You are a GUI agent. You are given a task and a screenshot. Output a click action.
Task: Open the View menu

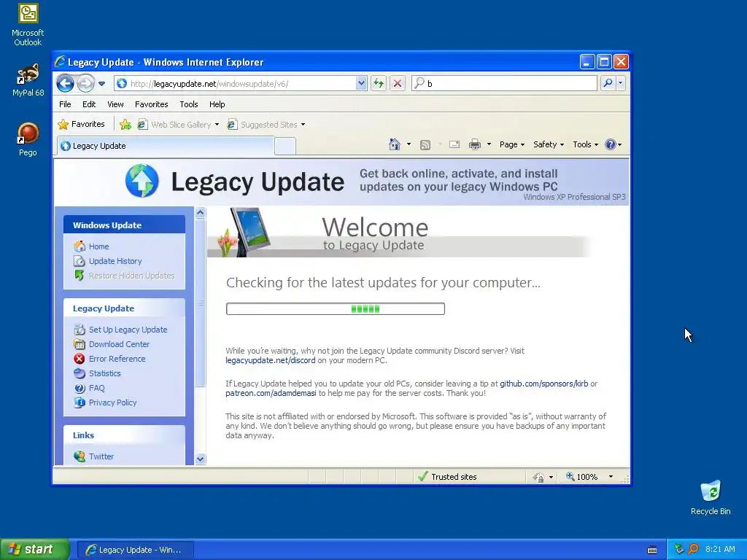pos(115,104)
